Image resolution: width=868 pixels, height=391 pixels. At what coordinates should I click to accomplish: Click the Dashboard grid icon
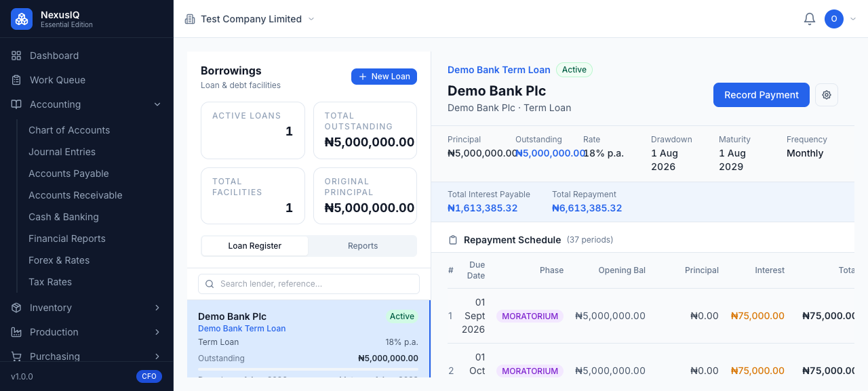tap(16, 56)
